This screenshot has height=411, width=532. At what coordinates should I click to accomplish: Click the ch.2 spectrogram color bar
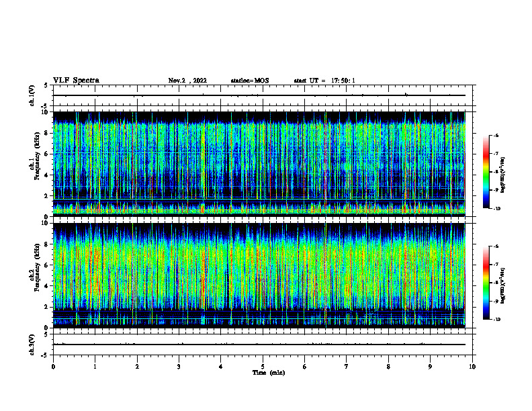coord(486,283)
